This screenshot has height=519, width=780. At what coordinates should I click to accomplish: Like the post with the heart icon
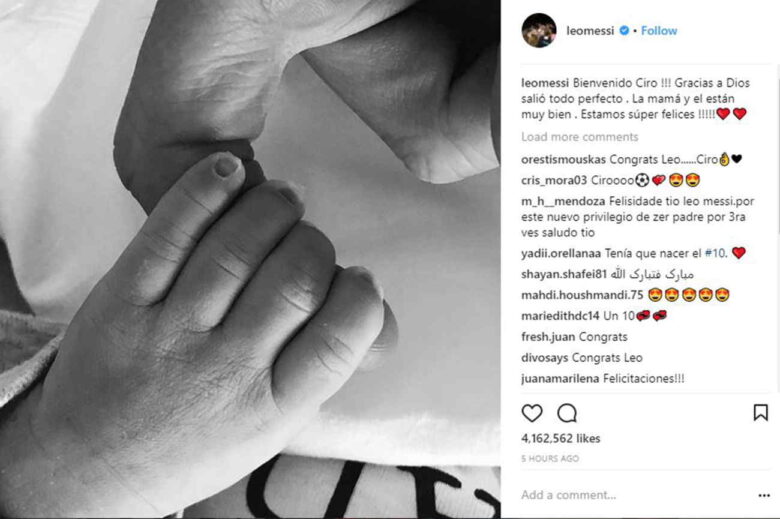pos(532,413)
